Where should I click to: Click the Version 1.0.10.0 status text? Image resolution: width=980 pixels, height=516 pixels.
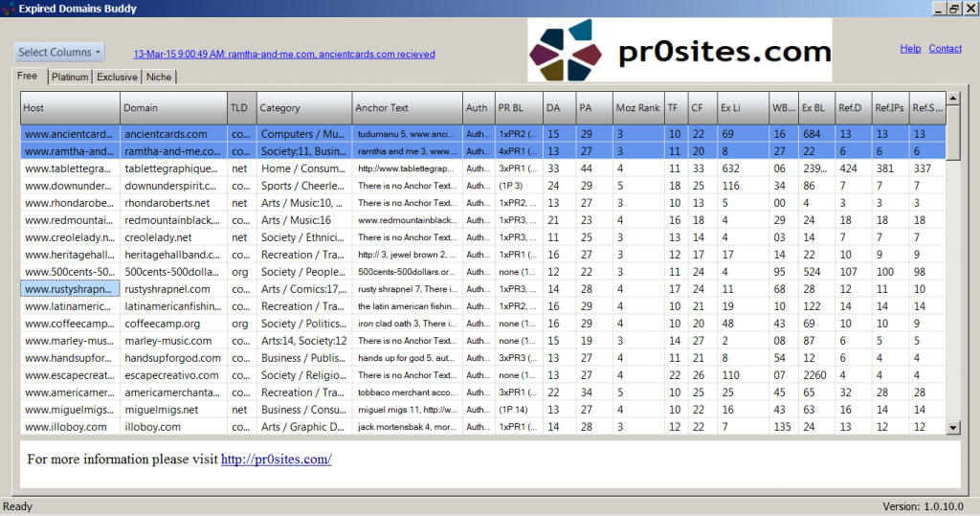924,506
